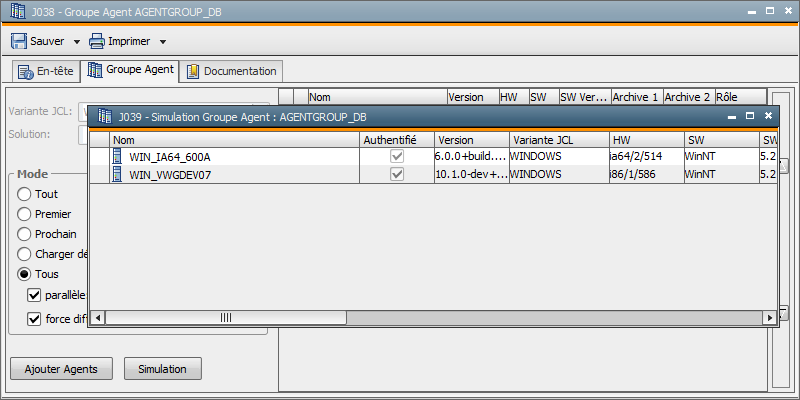Open the Sauver dropdown arrow

76,42
